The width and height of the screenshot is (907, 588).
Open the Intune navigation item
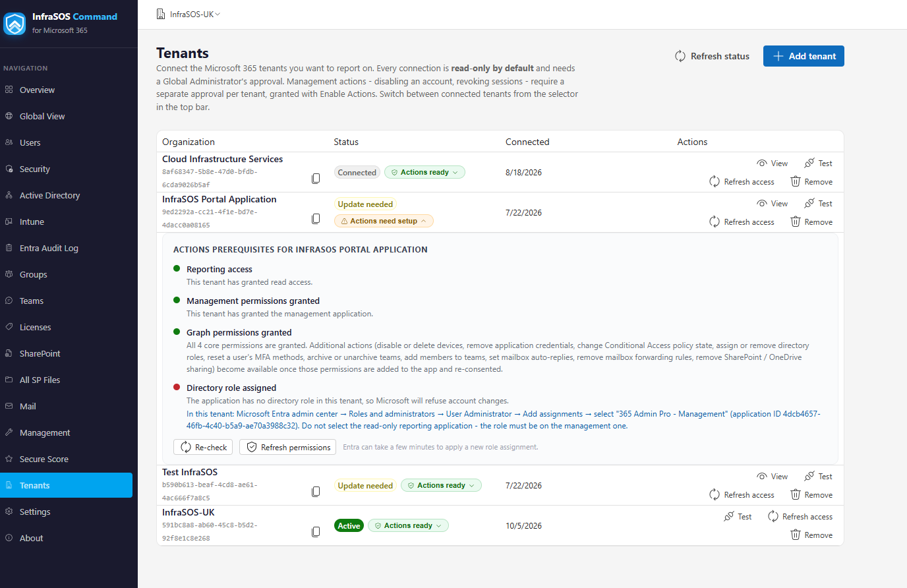66,221
